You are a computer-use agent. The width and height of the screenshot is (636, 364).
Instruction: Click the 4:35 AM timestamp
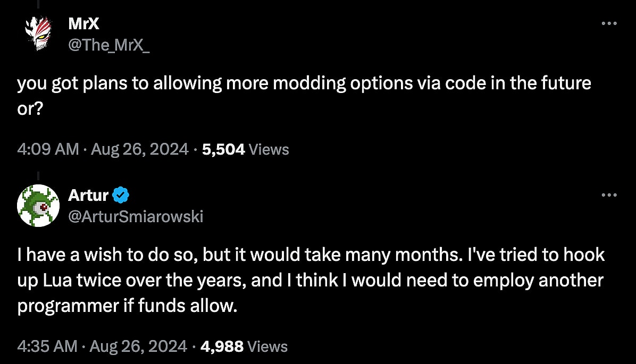(48, 347)
